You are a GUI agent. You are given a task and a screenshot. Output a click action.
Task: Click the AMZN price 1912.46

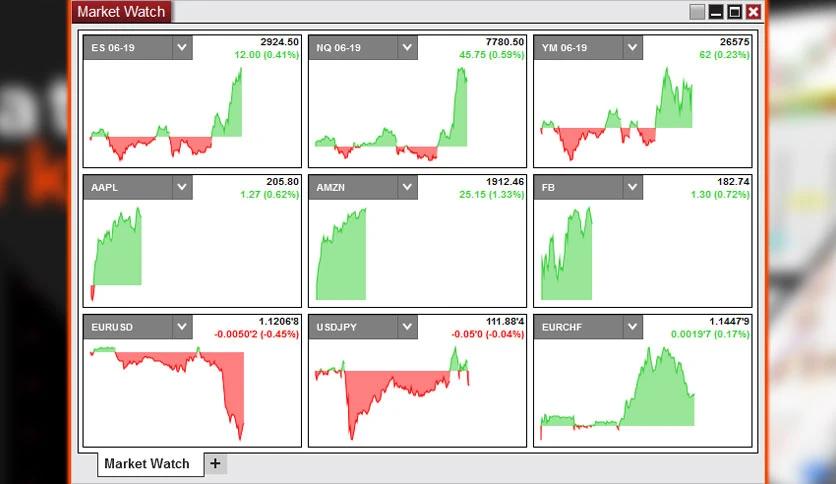[505, 181]
